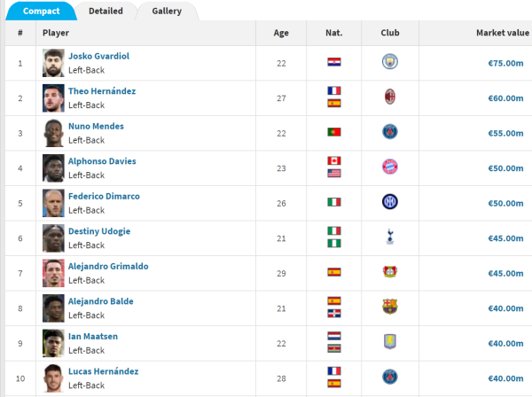Open Josko Gvardiol player profile link
Viewport: 532px width, 397px height.
(98, 56)
